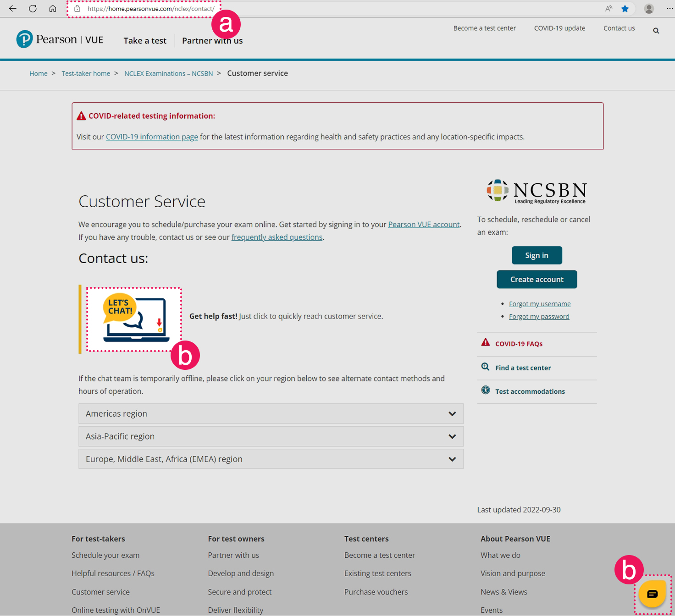Image resolution: width=675 pixels, height=616 pixels.
Task: Expand the Americas region accordion
Action: (271, 413)
